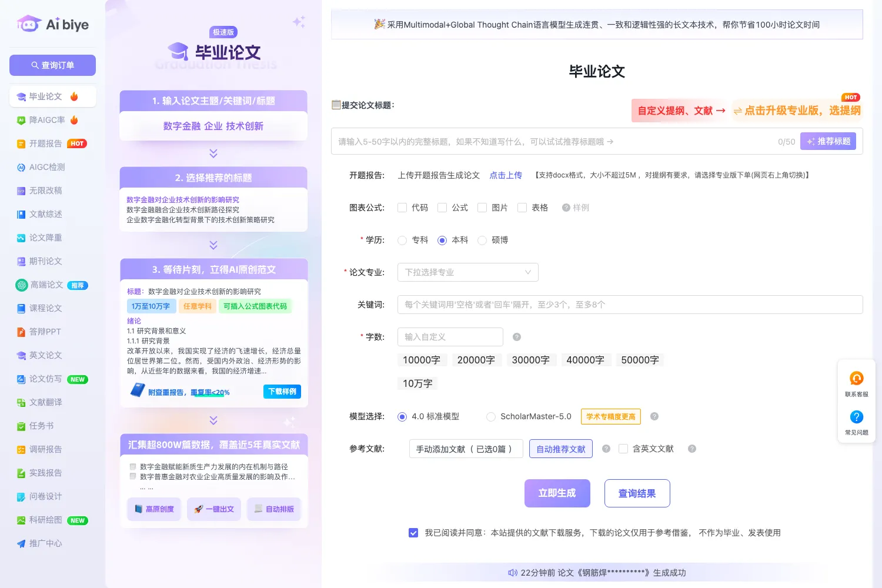Click the 关键词 keywords input field

(630, 305)
